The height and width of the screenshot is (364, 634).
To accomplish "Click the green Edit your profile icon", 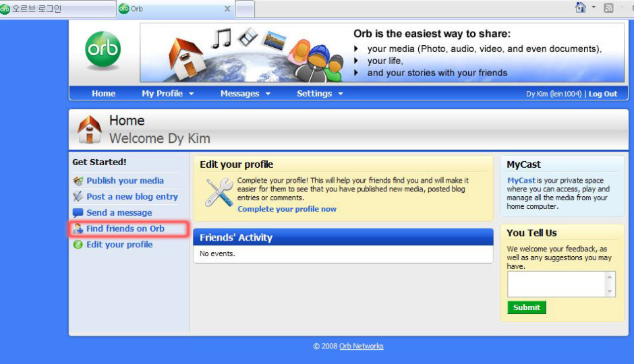I will (78, 245).
